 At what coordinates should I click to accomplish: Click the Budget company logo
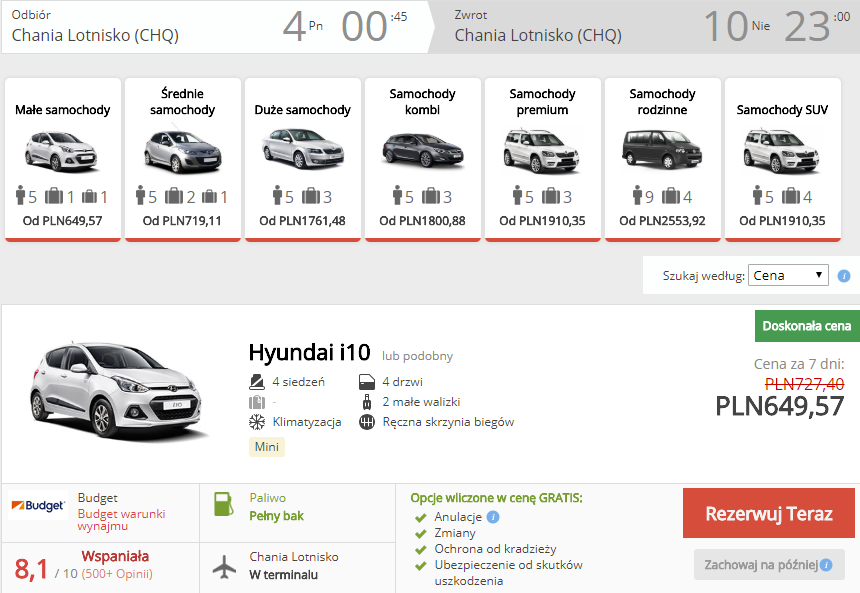[38, 505]
